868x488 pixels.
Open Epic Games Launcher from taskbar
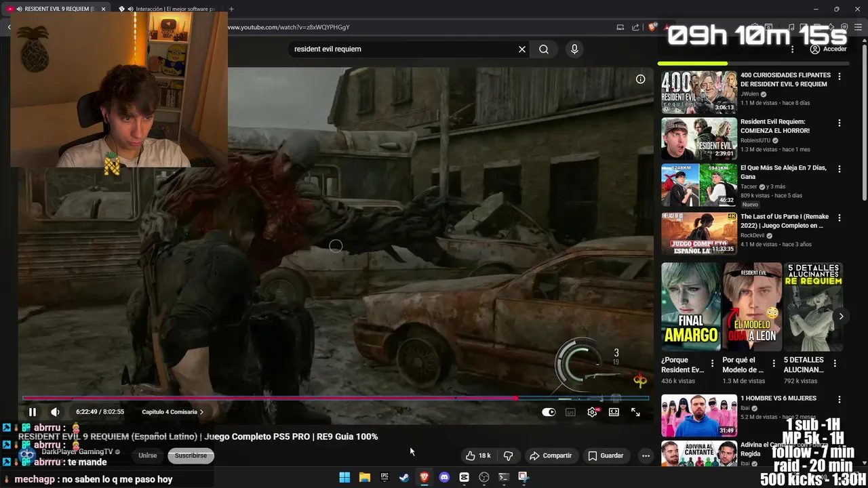coord(384,477)
